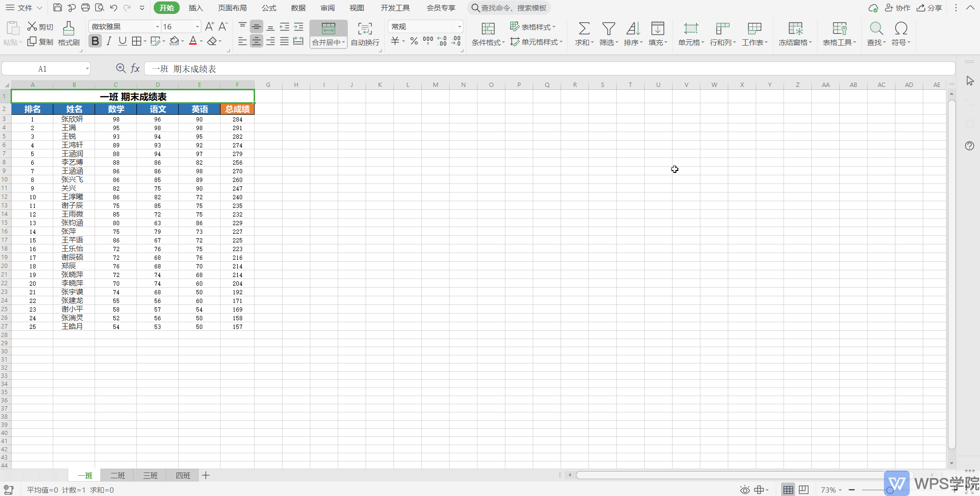Click the Filter (筛选) funnel icon
This screenshot has height=496, width=980.
pos(609,29)
